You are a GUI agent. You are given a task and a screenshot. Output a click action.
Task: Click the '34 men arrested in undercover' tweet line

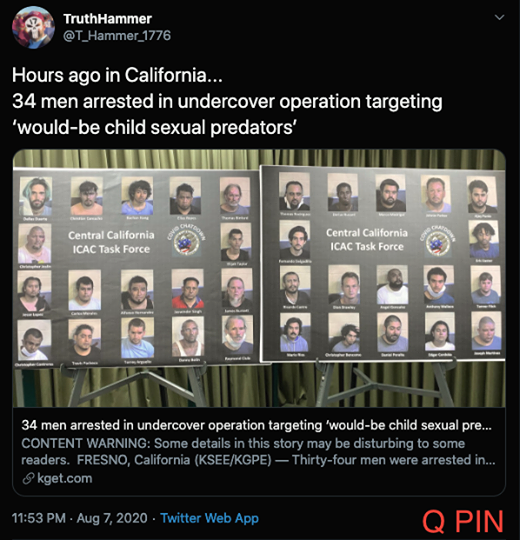[227, 101]
